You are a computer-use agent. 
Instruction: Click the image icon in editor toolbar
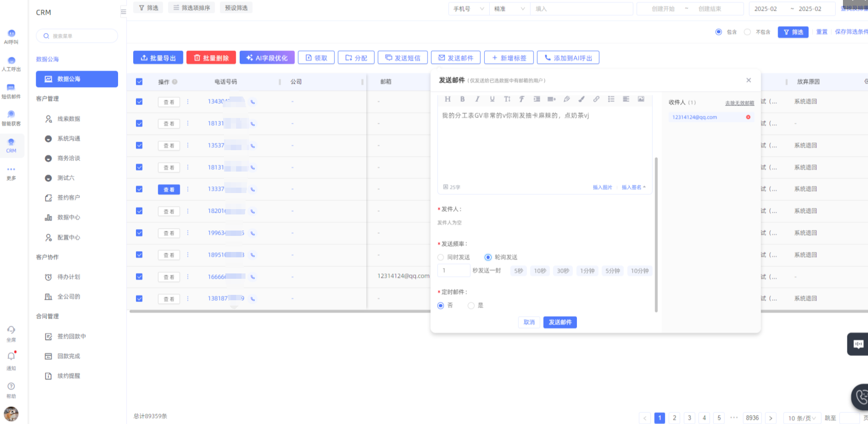click(641, 99)
